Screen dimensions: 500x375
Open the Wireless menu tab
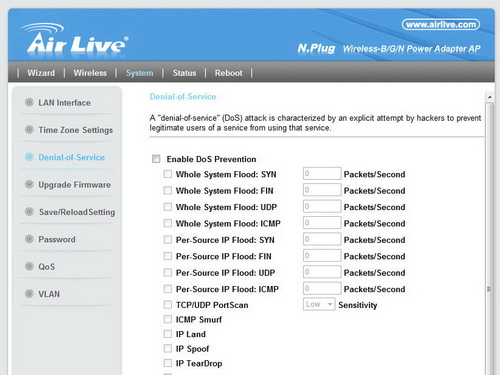tap(90, 73)
